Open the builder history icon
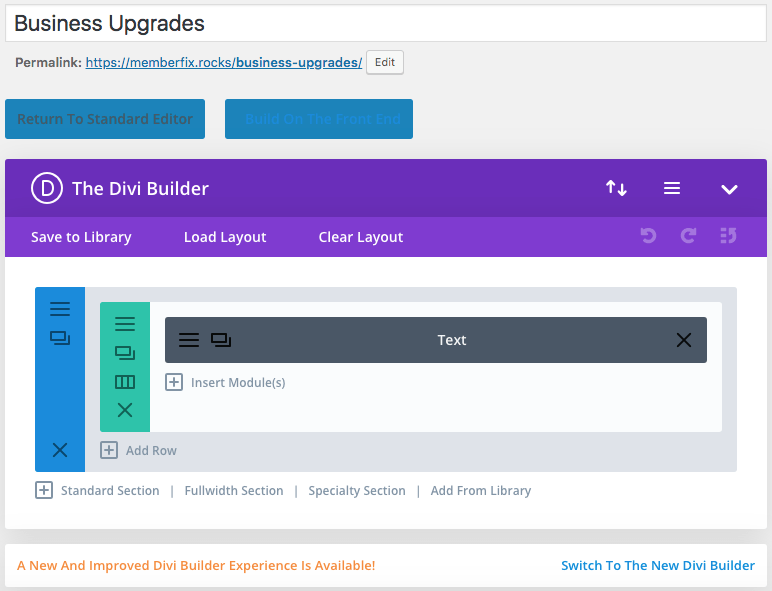 [x=728, y=236]
